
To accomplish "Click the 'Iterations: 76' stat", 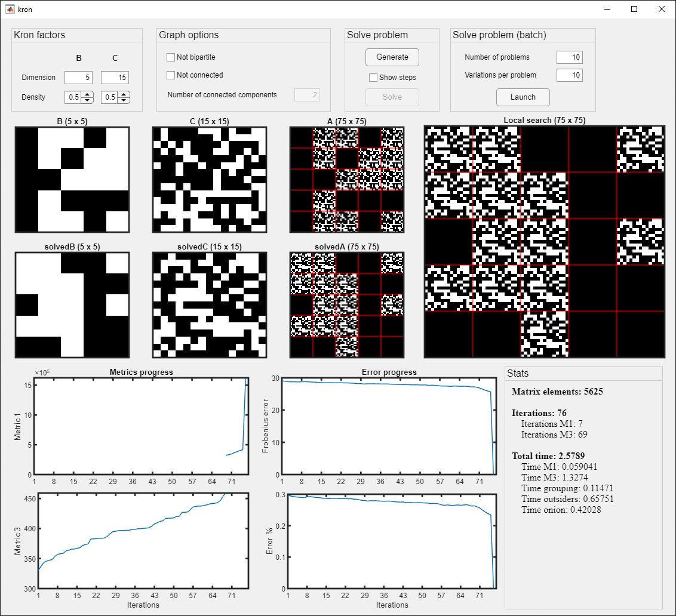I will [x=539, y=413].
